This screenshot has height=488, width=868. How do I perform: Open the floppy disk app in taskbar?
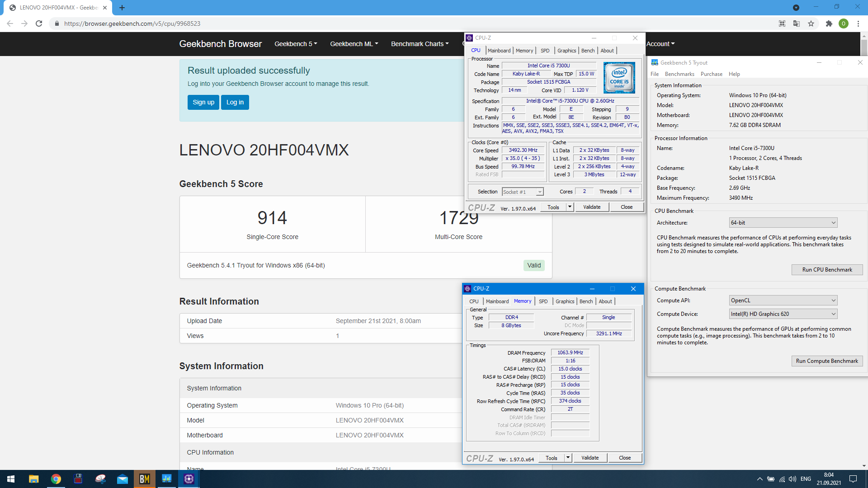pos(78,479)
